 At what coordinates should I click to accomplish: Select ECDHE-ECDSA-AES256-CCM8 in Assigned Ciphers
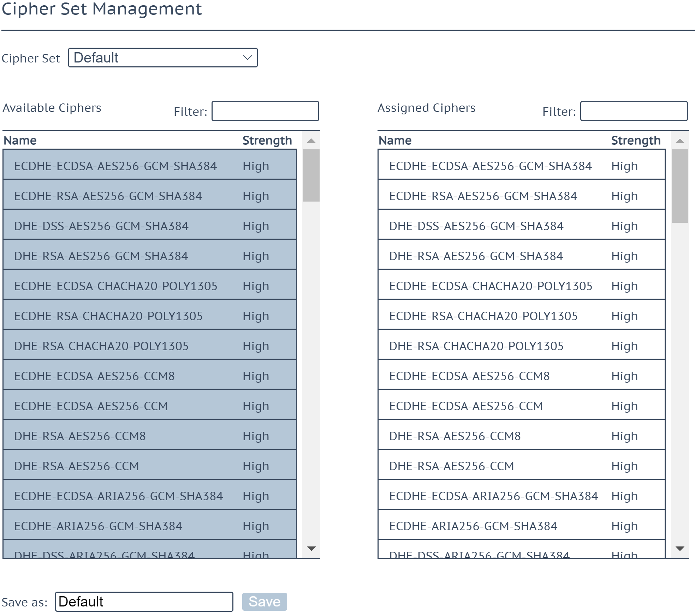522,375
